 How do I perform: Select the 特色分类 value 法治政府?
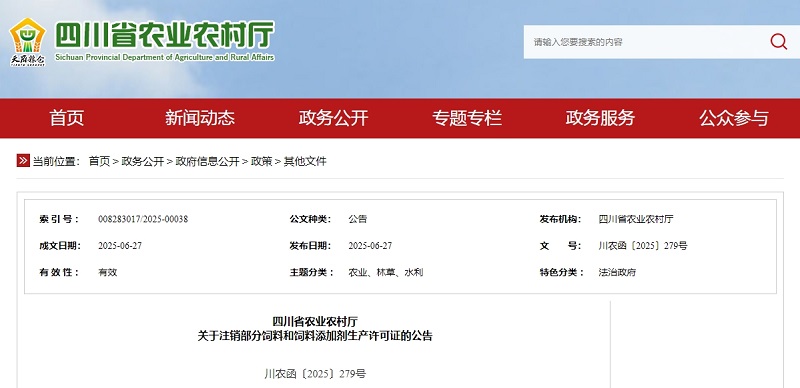pyautogui.click(x=617, y=272)
